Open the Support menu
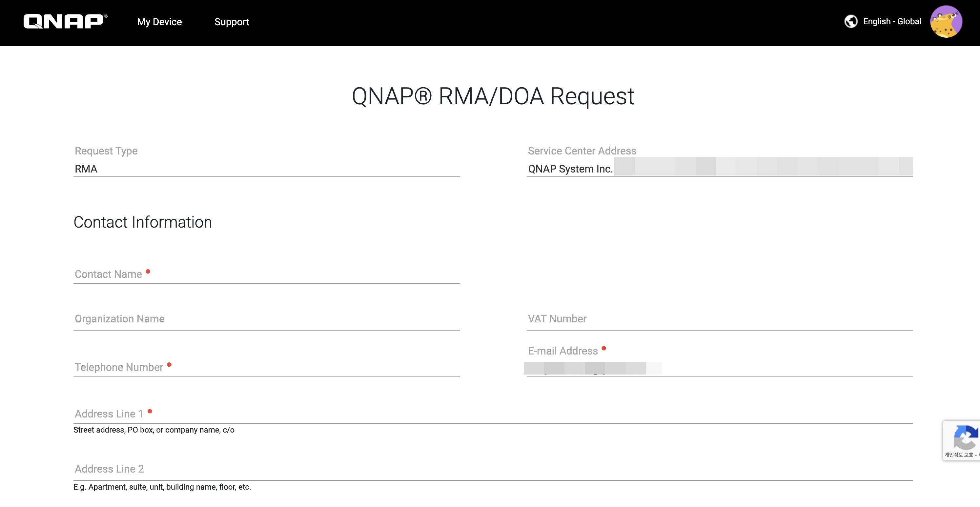980x507 pixels. click(232, 22)
